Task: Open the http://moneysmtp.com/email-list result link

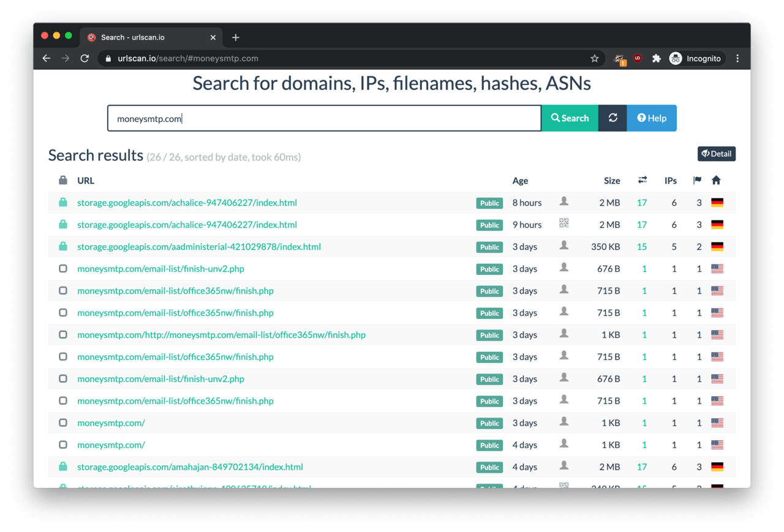Action: tap(221, 335)
